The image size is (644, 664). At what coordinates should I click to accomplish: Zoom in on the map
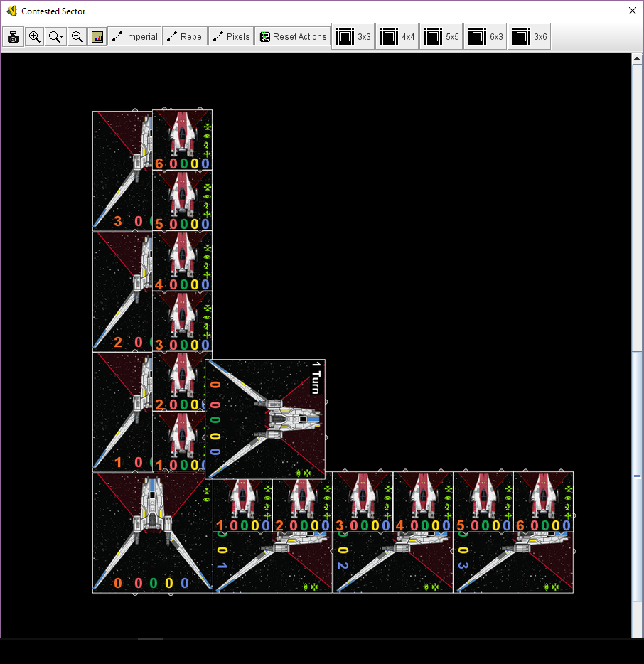point(34,36)
